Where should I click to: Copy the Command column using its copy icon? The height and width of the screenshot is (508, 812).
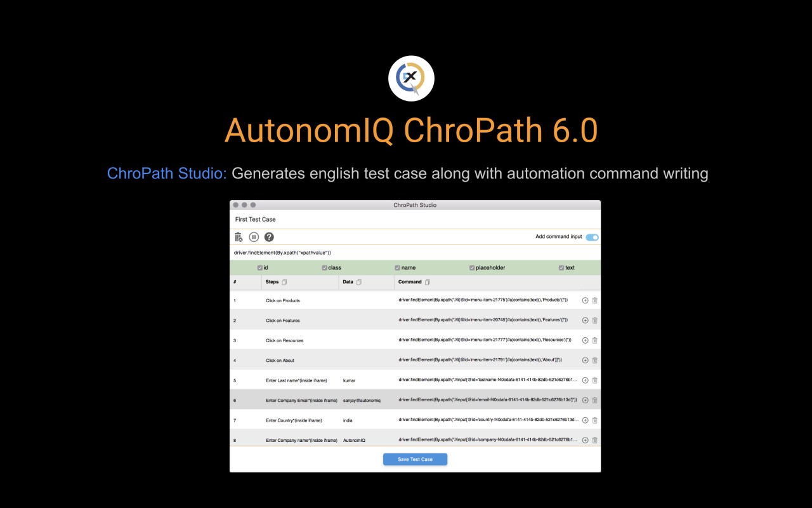coord(428,282)
